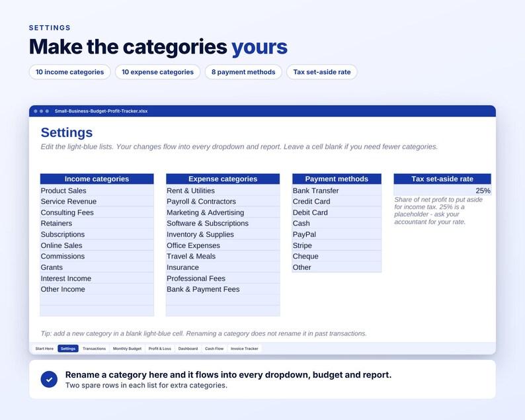Click the Expense categories header

tap(223, 179)
